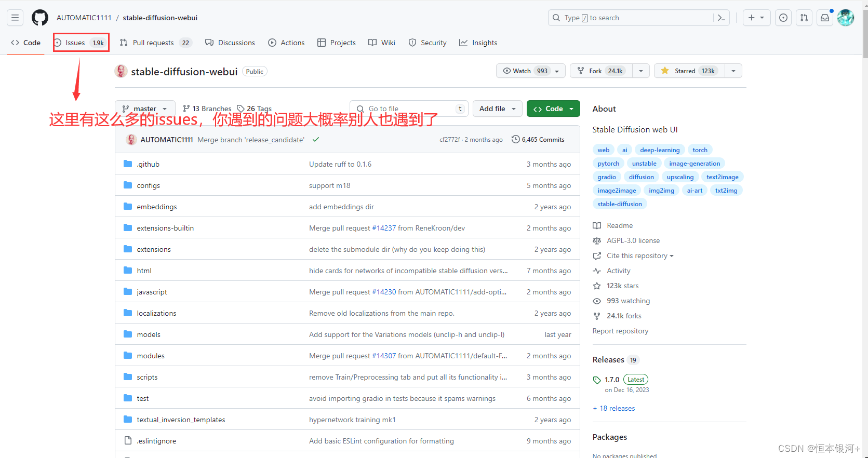Image resolution: width=868 pixels, height=458 pixels.
Task: Open the Security tab
Action: [428, 43]
